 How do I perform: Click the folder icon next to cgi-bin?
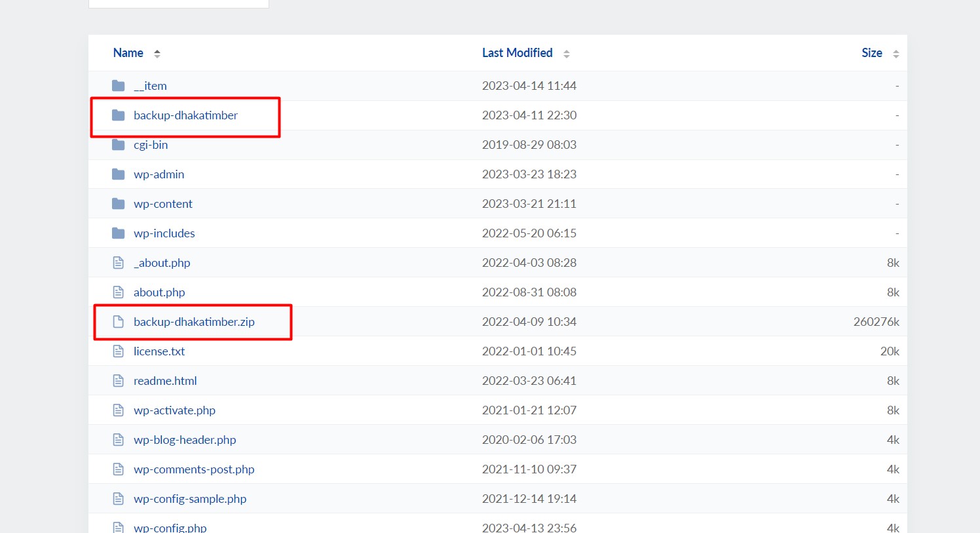coord(118,144)
